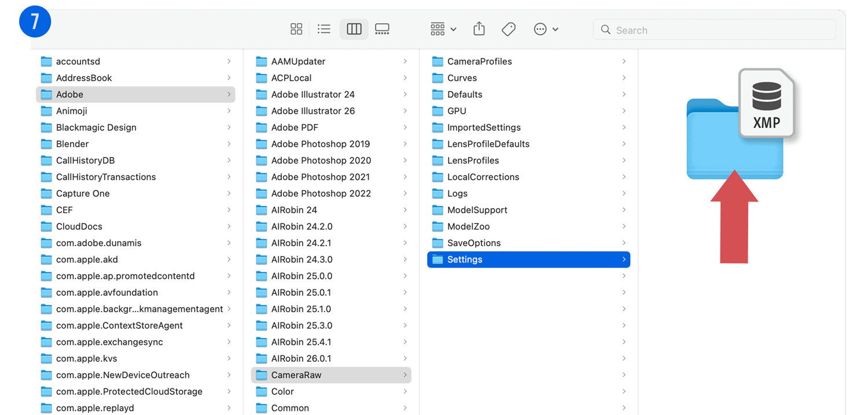Click the GPU folder icon
Viewport: 868px width, 415px height.
tap(437, 111)
